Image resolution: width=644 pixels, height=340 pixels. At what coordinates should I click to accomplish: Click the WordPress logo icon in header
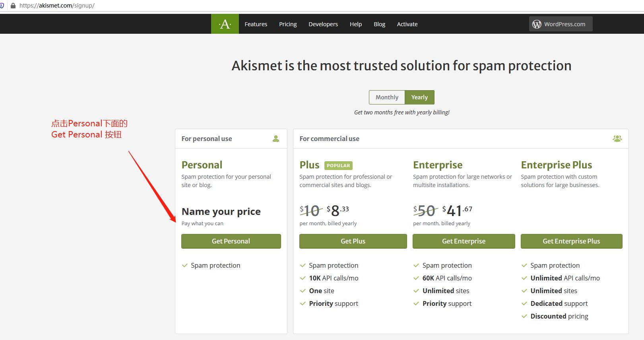[537, 24]
